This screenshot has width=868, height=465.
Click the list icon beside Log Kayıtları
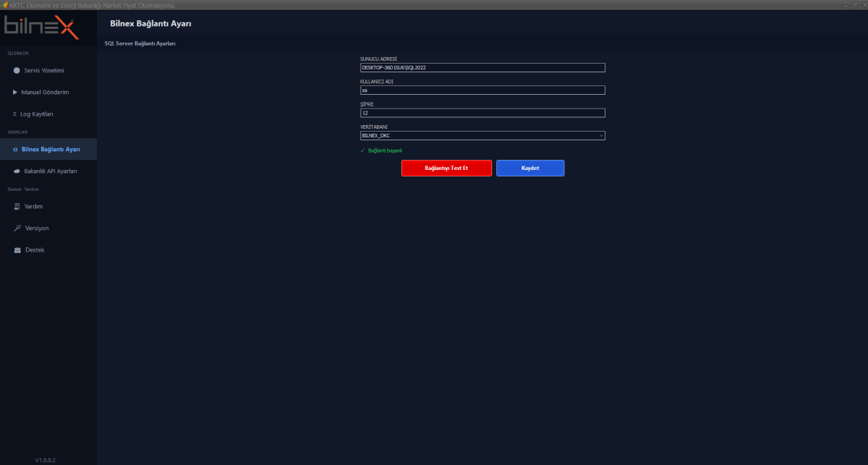click(14, 114)
